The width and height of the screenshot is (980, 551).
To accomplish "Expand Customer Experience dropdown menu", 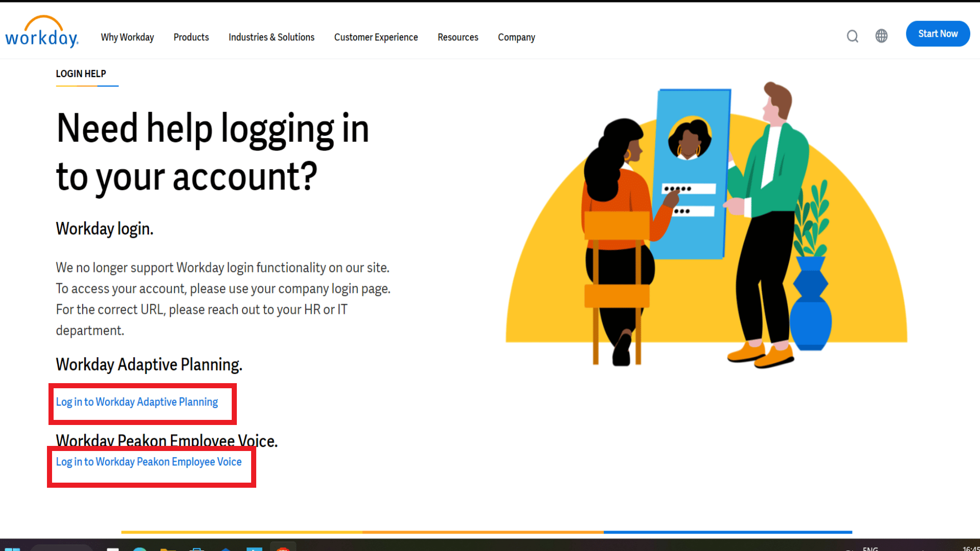I will point(376,37).
